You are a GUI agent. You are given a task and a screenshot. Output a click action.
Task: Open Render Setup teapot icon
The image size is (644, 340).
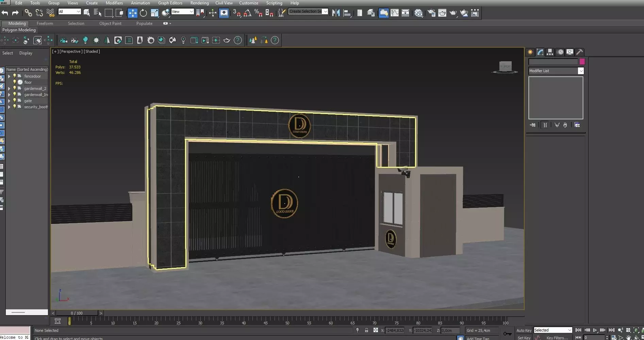coord(431,13)
